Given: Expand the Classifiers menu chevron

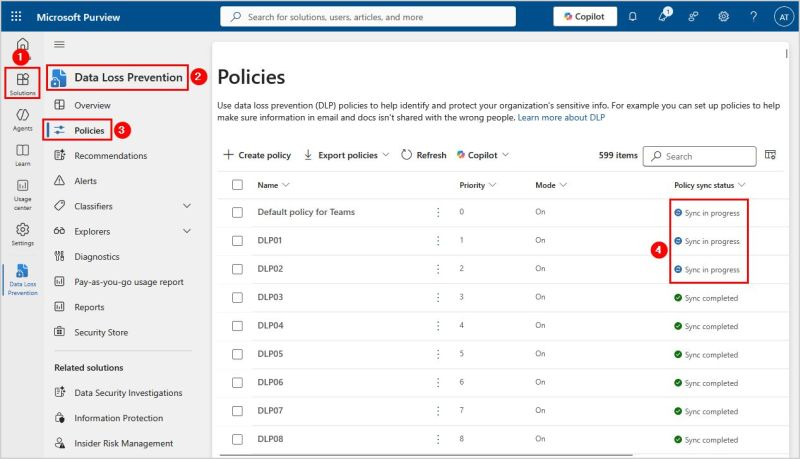Looking at the screenshot, I should (x=187, y=206).
